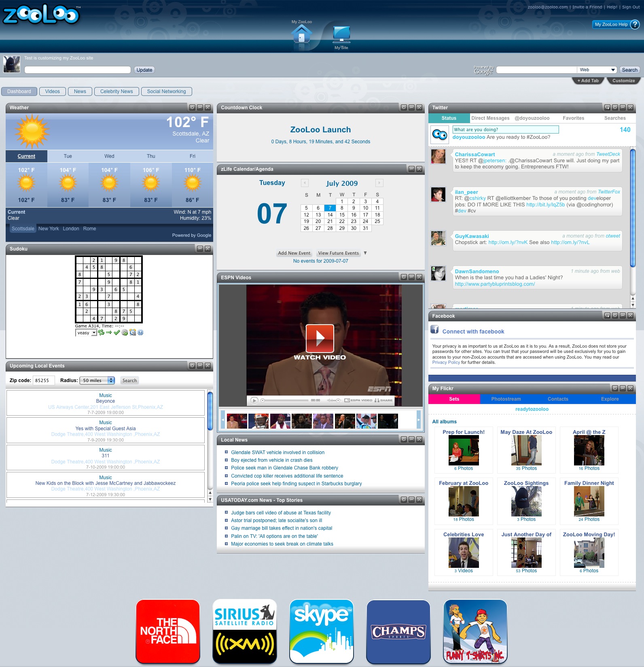Open the Sudoku difficulty veasy dropdown
This screenshot has width=644, height=667.
pyautogui.click(x=86, y=333)
